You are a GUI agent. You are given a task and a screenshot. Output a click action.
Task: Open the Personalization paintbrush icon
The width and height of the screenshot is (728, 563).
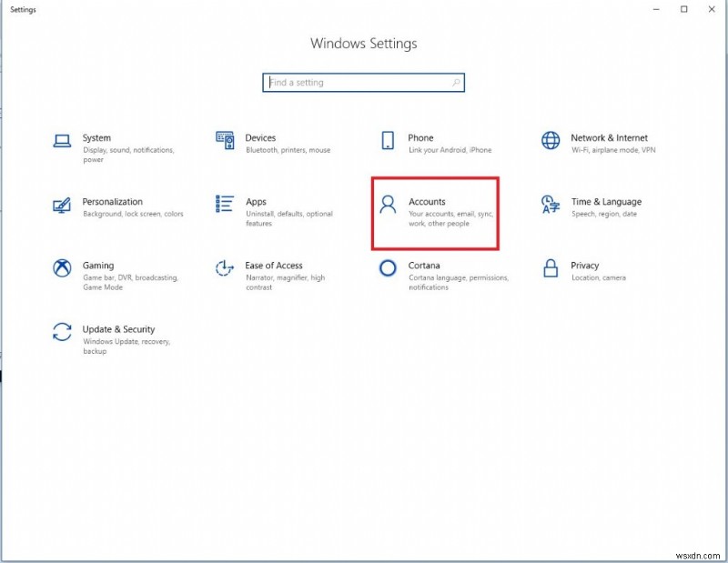[x=62, y=205]
